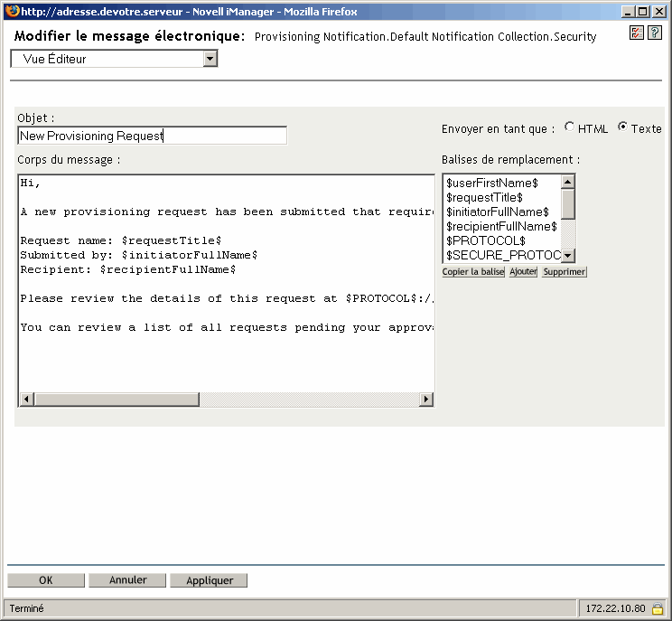
Task: Click the Copier la balise button
Action: pos(473,271)
